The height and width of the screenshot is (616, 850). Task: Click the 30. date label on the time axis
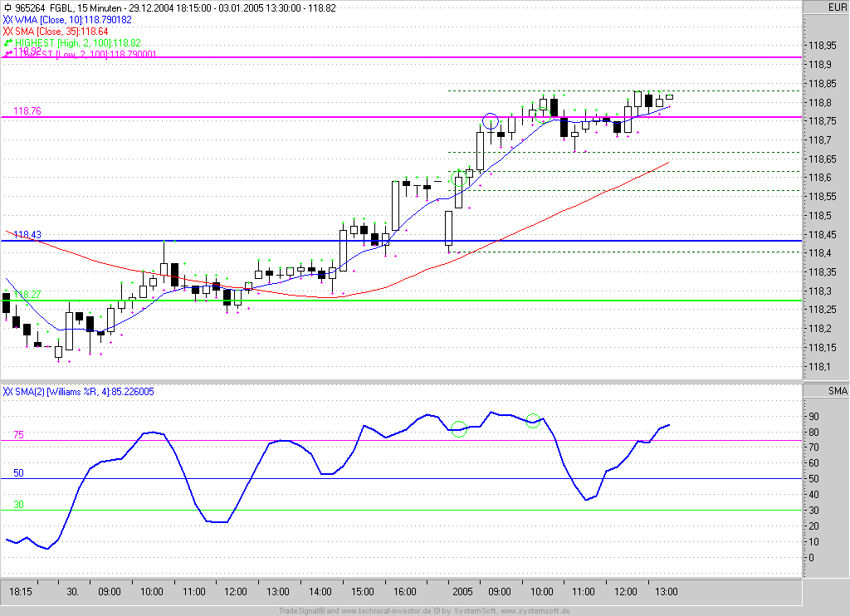click(x=73, y=592)
